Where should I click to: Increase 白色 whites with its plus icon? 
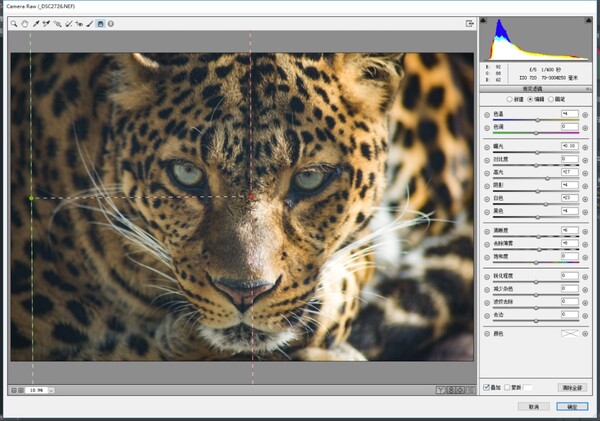point(585,199)
